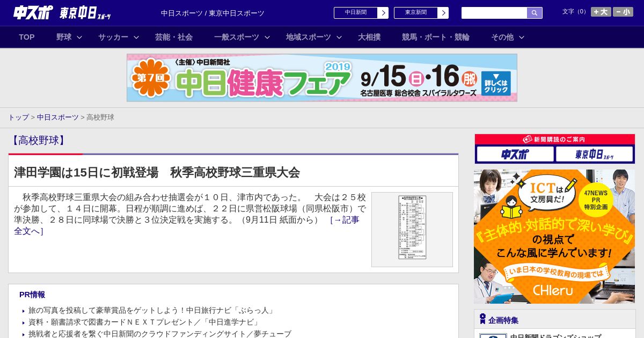
Task: Go to TOP in navigation bar
Action: [27, 37]
